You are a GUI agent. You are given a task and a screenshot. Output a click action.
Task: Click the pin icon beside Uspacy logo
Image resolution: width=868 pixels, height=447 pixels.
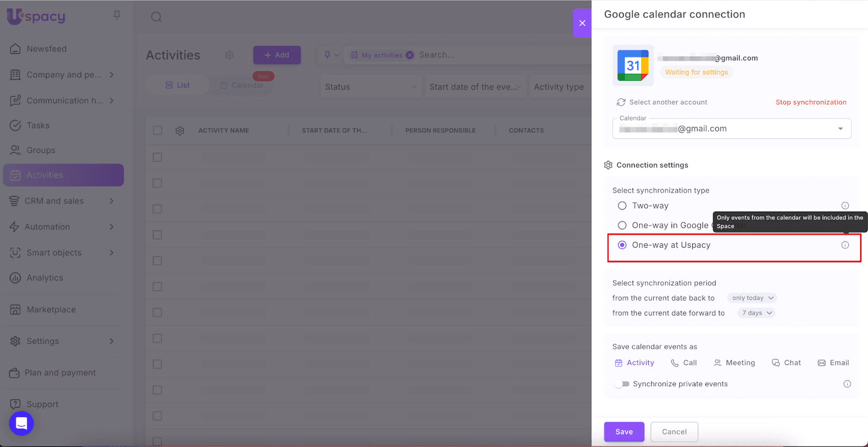[x=117, y=15]
